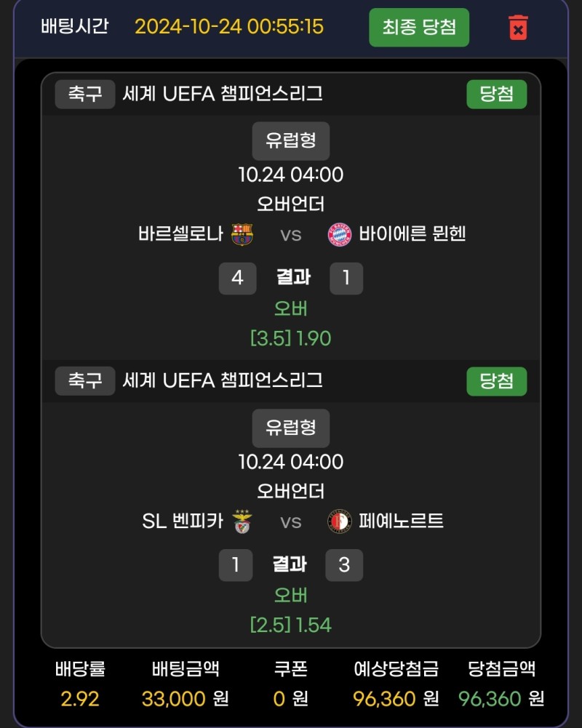Select 축구 tag on Barcelona match
582x728 pixels.
click(x=84, y=94)
